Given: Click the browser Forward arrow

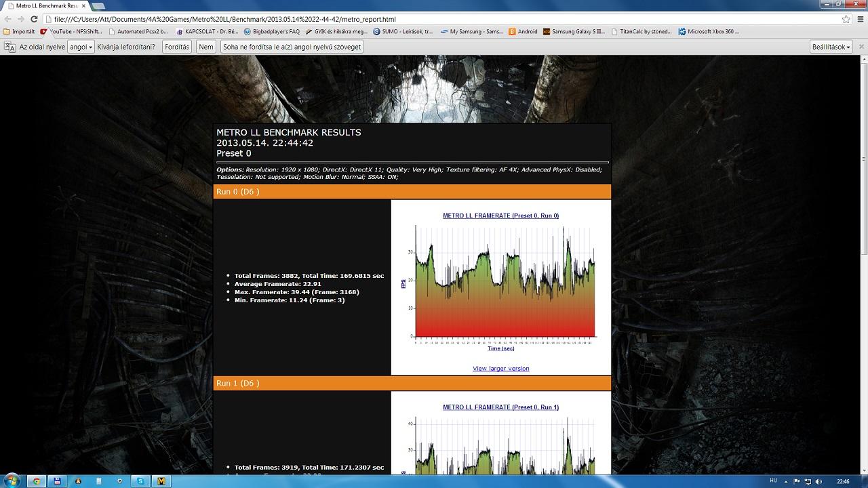Looking at the screenshot, I should click(x=20, y=19).
